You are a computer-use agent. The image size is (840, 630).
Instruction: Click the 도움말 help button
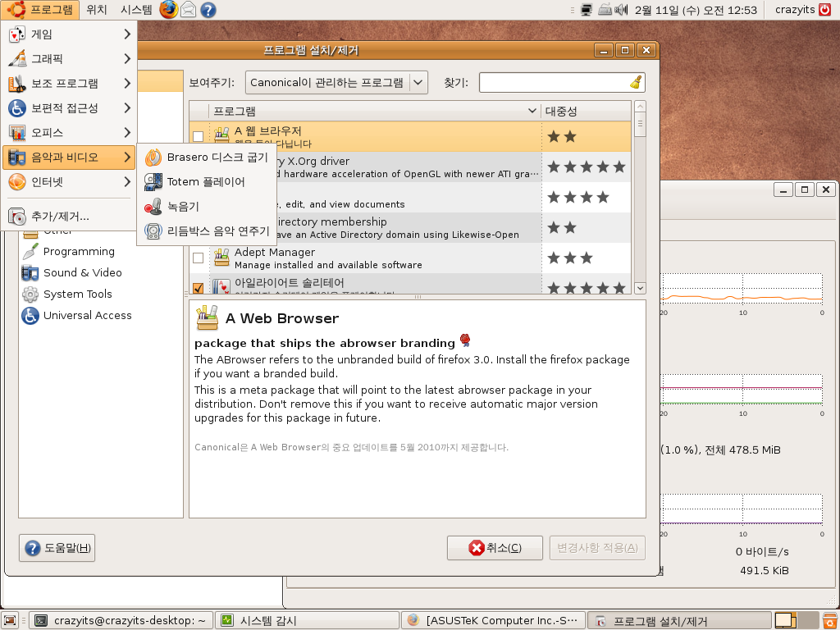coord(57,548)
